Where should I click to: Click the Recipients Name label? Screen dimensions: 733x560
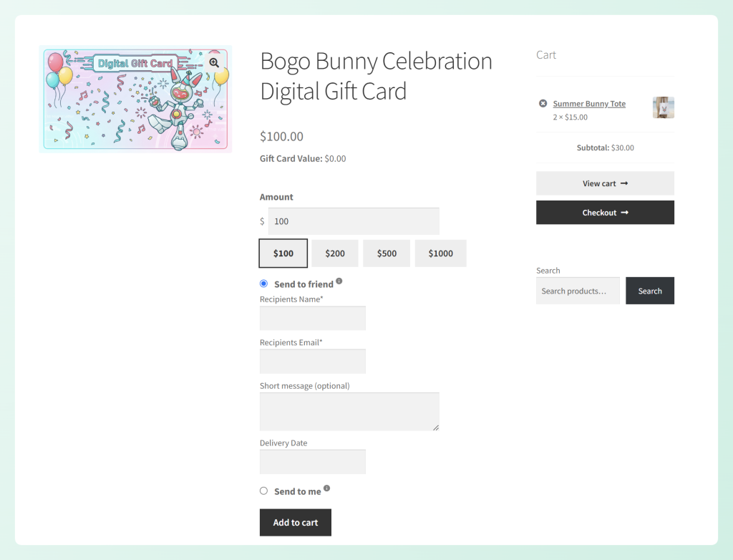point(291,299)
